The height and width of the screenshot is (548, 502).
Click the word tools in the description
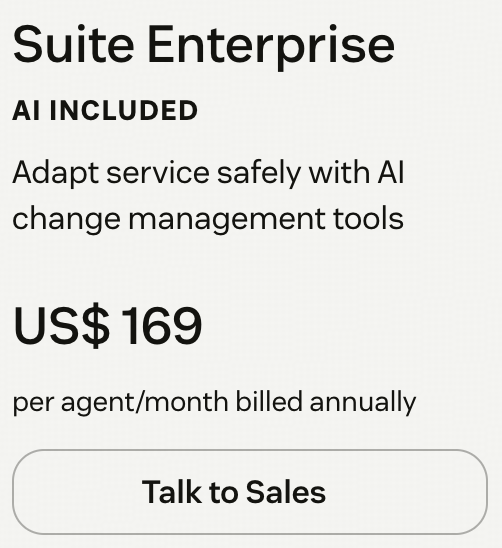pos(368,218)
